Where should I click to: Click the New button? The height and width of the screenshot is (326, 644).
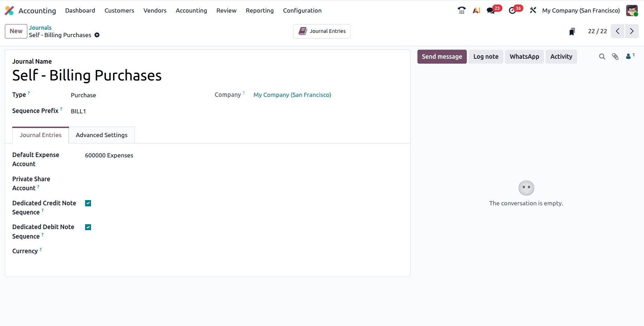click(x=16, y=31)
